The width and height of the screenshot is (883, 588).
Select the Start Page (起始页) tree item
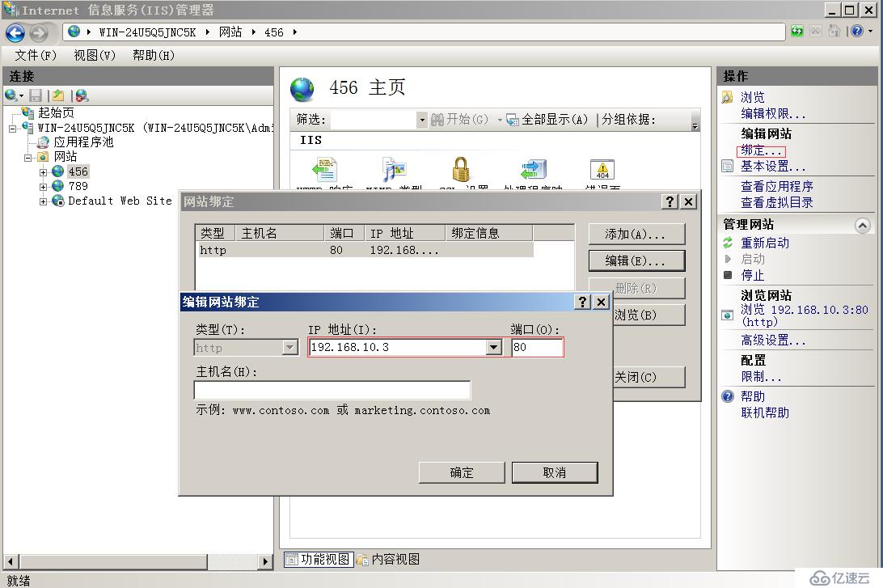click(x=56, y=112)
